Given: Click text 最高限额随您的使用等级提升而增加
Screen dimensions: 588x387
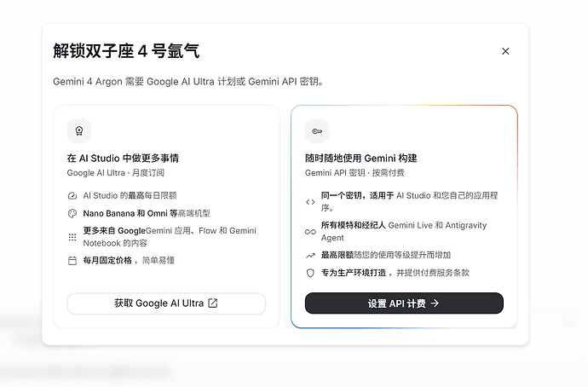Looking at the screenshot, I should pyautogui.click(x=386, y=255).
